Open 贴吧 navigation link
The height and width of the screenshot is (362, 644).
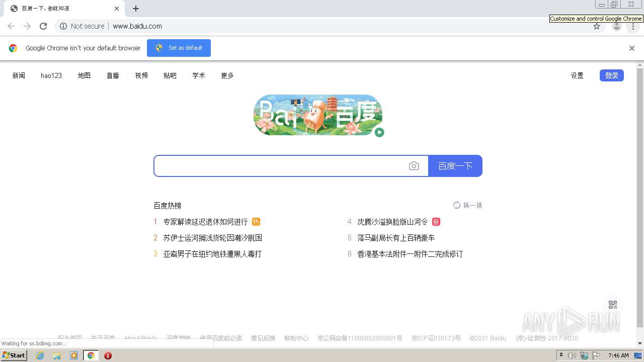click(x=170, y=75)
